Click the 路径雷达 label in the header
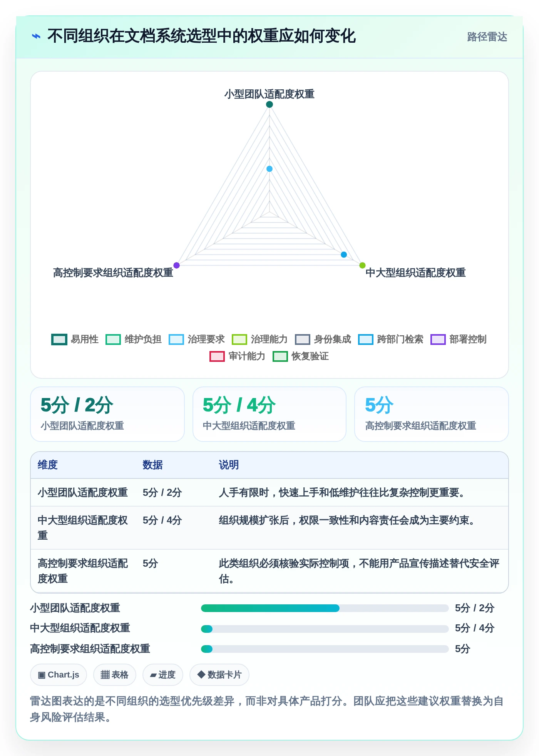Viewport: 539px width, 756px height. [x=487, y=37]
